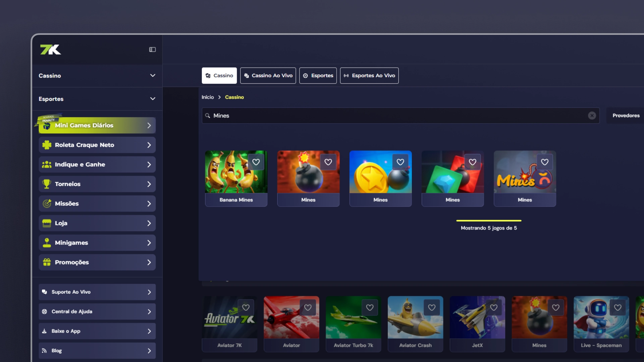
Task: Open Roleta Craque Neto arrow
Action: point(149,145)
